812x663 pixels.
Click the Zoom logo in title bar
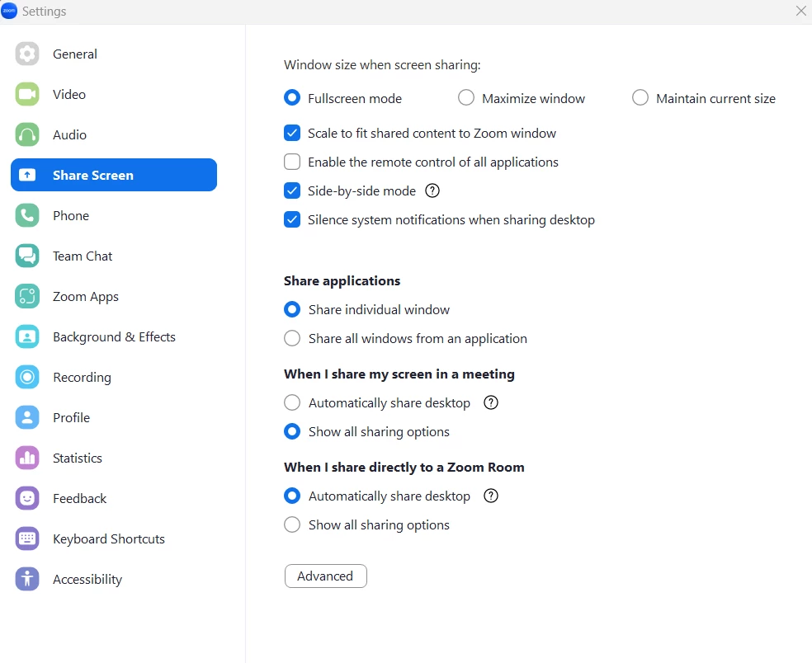[9, 11]
